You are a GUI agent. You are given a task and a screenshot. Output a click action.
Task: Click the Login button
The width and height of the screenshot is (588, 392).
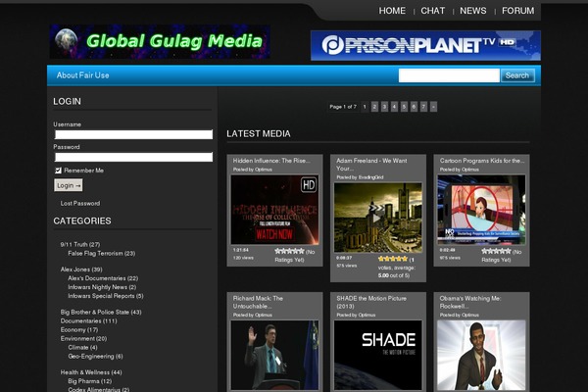coord(69,185)
